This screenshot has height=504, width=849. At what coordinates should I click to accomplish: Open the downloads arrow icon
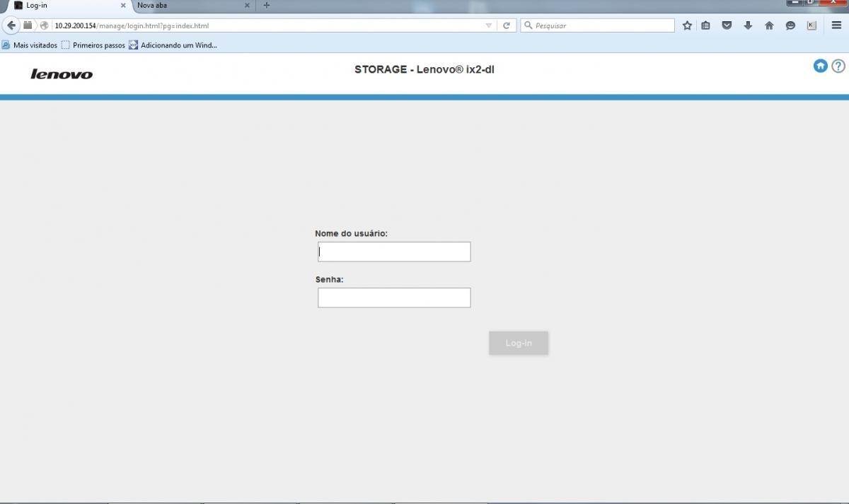pyautogui.click(x=748, y=25)
